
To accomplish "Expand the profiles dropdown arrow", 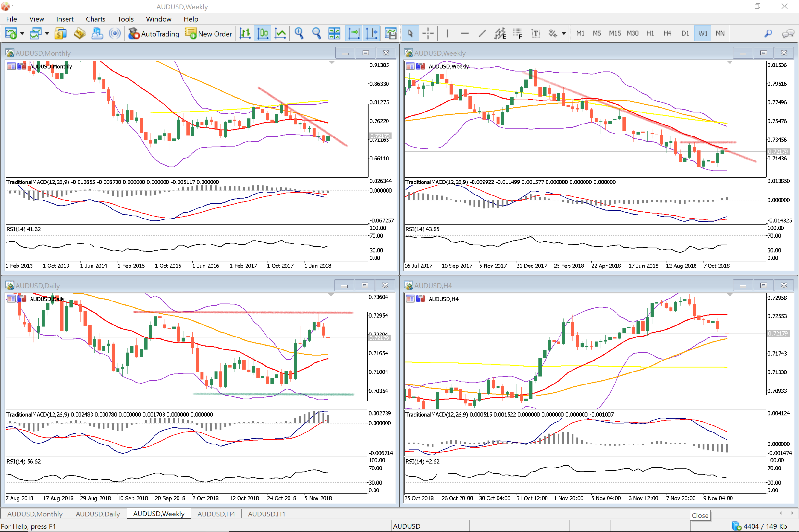I will 47,33.
